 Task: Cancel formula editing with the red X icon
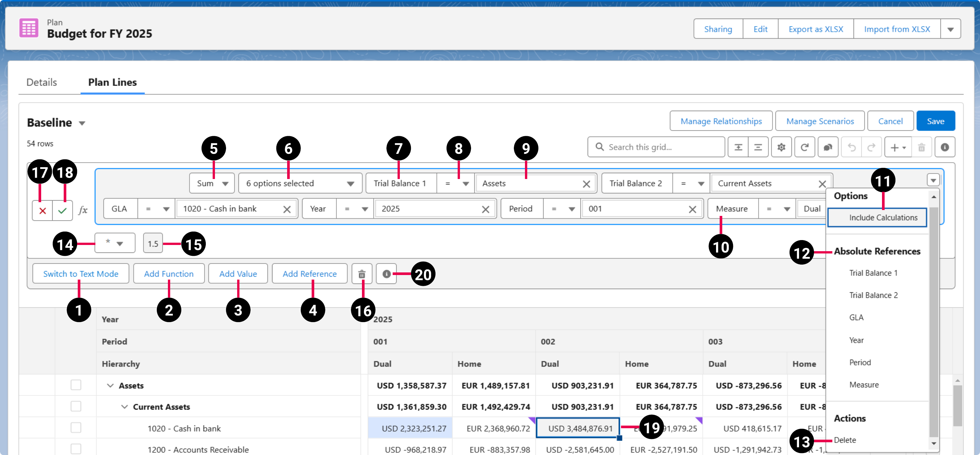click(42, 210)
